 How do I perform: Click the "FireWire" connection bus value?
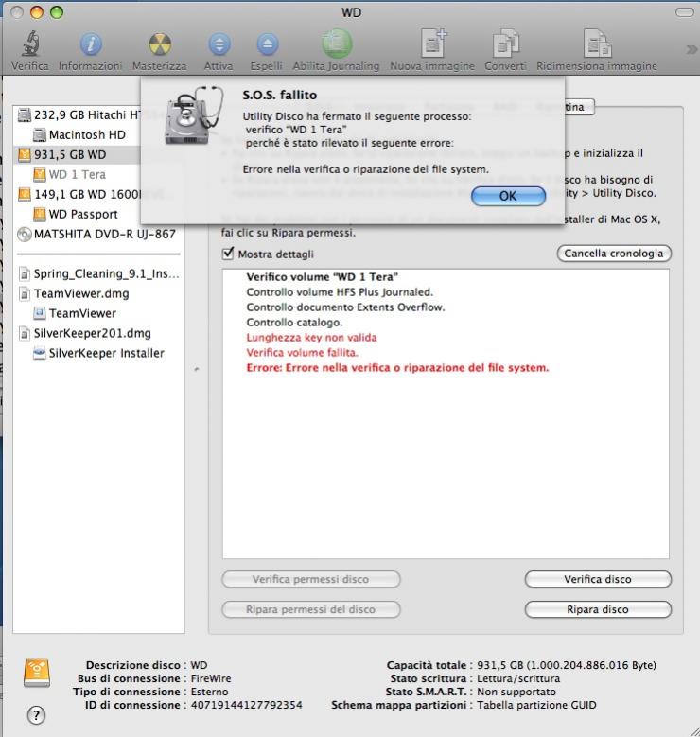tap(211, 678)
